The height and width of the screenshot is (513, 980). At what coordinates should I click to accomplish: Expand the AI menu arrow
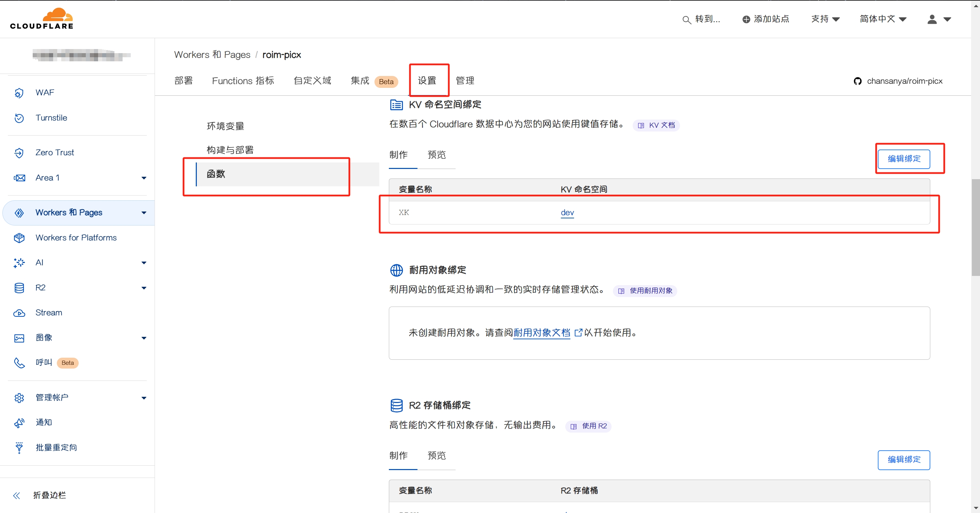(x=144, y=263)
